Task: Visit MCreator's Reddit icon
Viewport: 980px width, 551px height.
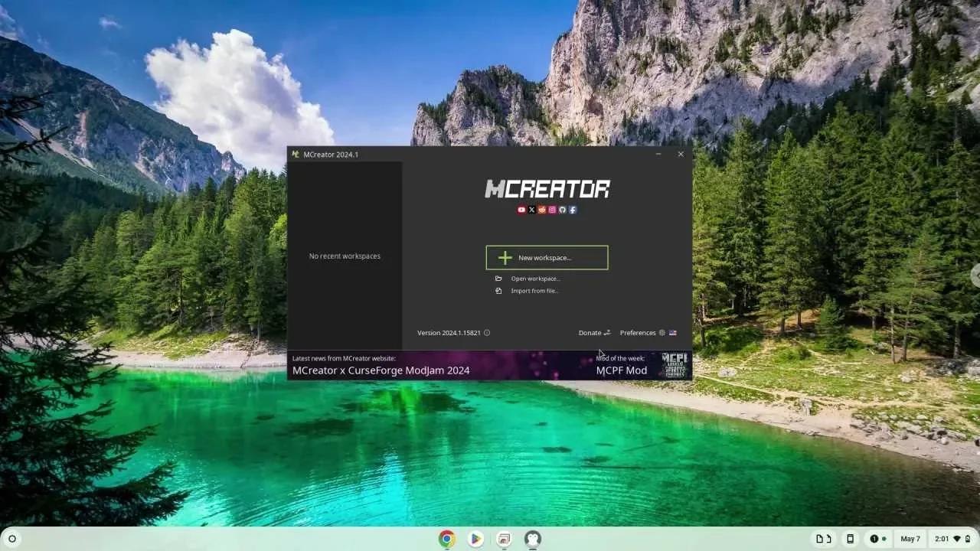Action: (x=542, y=210)
